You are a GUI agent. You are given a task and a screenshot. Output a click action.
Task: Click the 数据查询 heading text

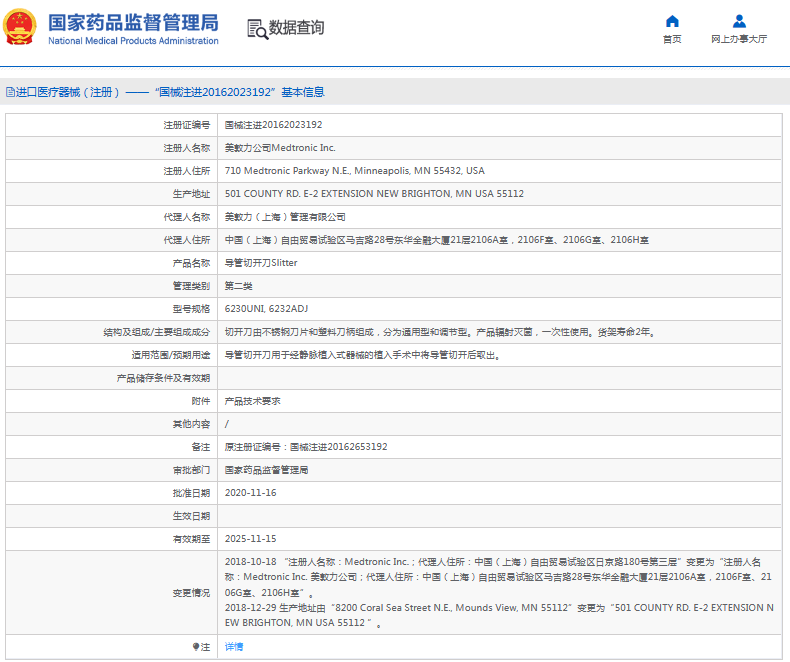296,28
